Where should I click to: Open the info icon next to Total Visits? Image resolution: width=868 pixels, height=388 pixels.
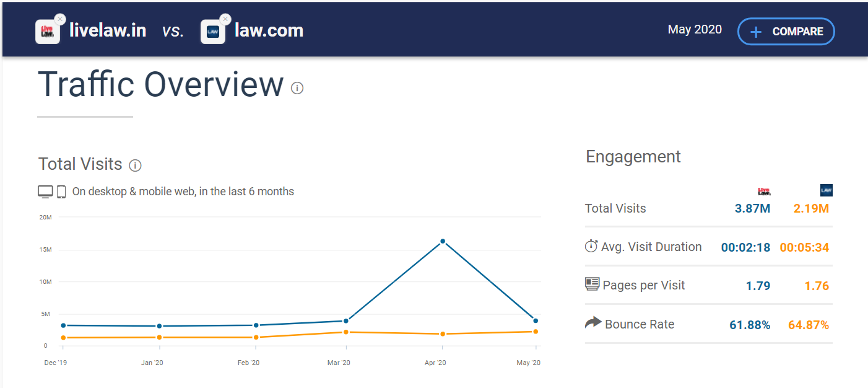[x=135, y=165]
